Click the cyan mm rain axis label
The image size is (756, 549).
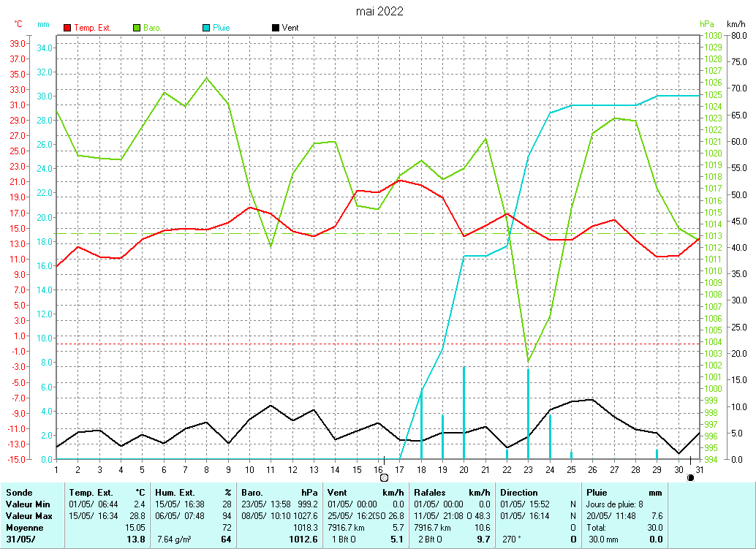click(x=44, y=24)
